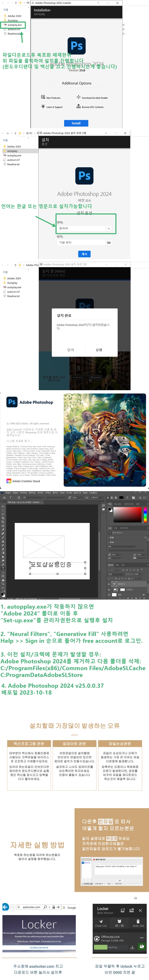The height and width of the screenshot is (980, 149).
Task: Click the search magnifier in address bar
Action: click(x=45, y=907)
